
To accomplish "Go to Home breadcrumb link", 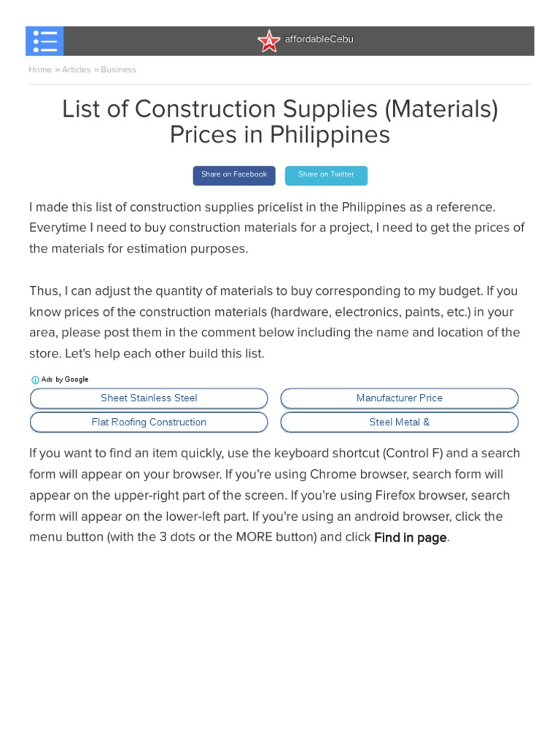I will point(40,70).
